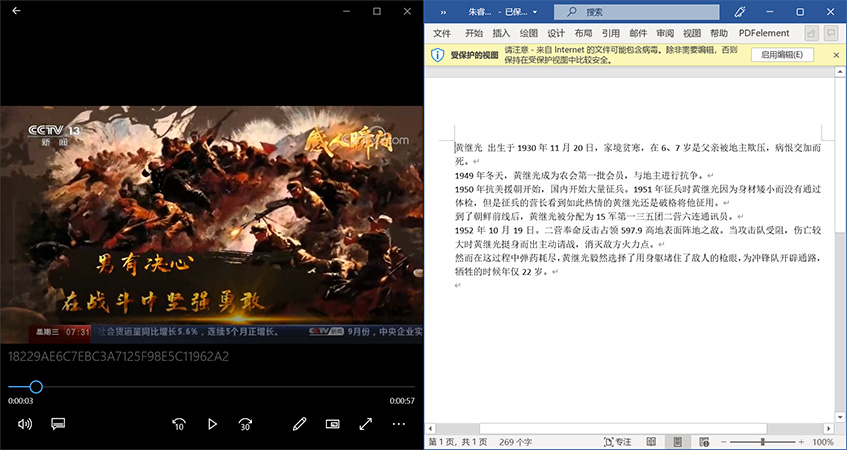Switch to the 审阅 ribbon tab
This screenshot has height=450, width=847.
(665, 33)
